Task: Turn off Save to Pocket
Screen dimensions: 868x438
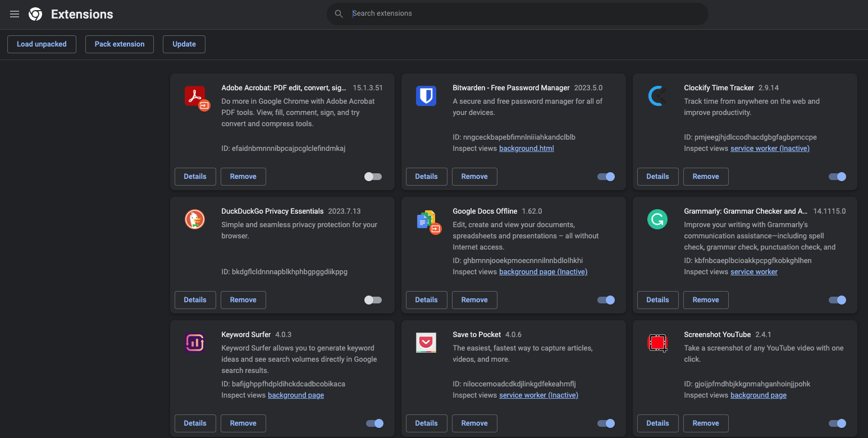Action: tap(606, 423)
